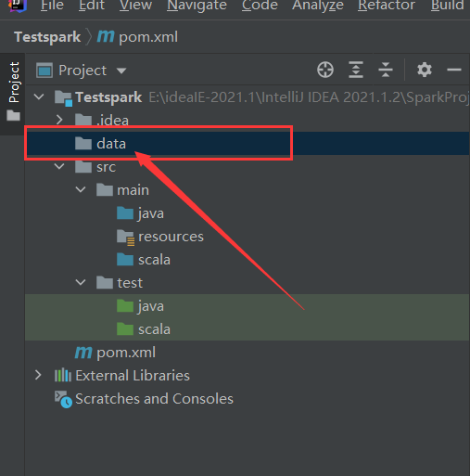Open the Build menu
The image size is (470, 476).
pos(447,6)
